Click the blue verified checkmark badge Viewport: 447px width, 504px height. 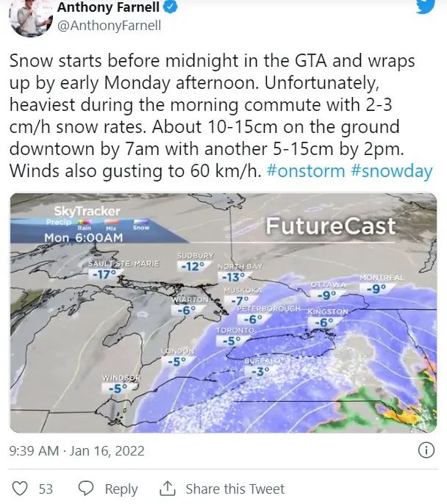point(171,7)
